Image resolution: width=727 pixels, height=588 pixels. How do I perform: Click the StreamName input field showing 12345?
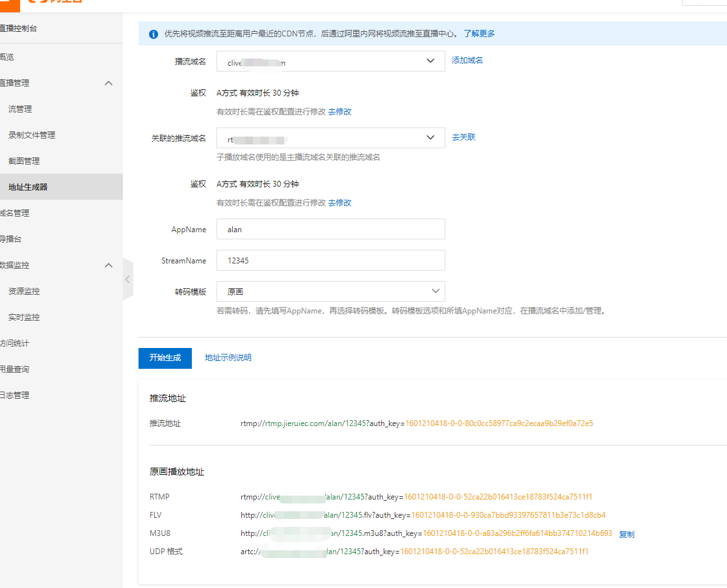pyautogui.click(x=330, y=260)
